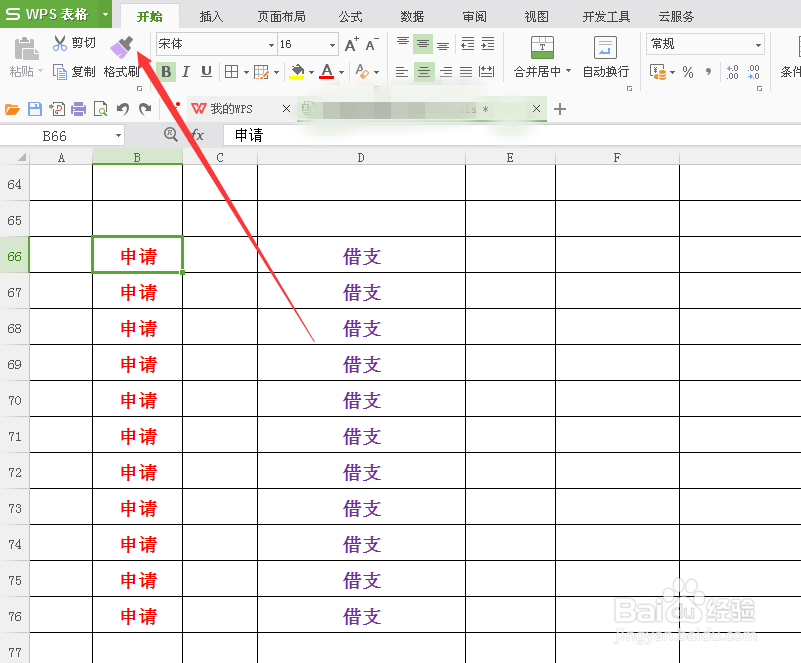Image resolution: width=801 pixels, height=663 pixels.
Task: Click the Cut scissors icon
Action: coord(60,43)
